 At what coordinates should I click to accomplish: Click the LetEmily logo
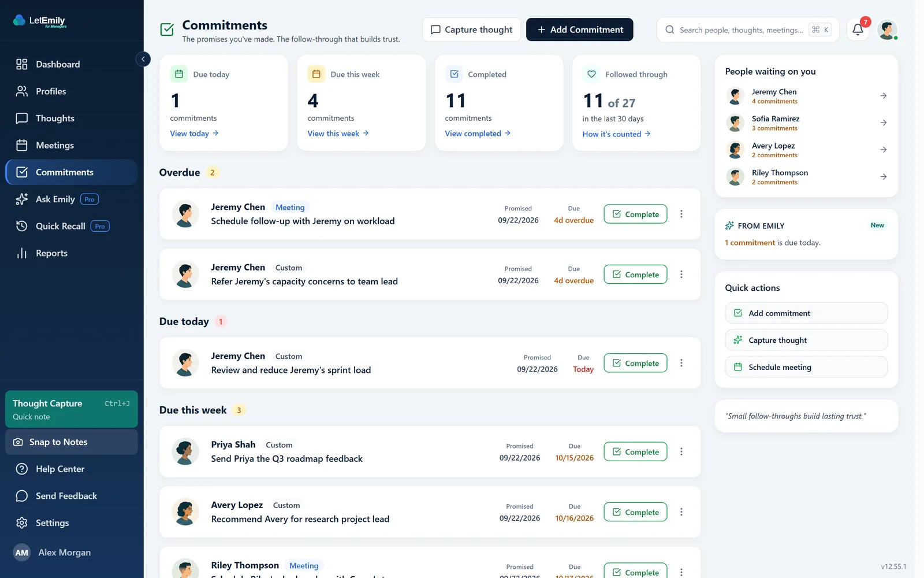[x=39, y=21]
